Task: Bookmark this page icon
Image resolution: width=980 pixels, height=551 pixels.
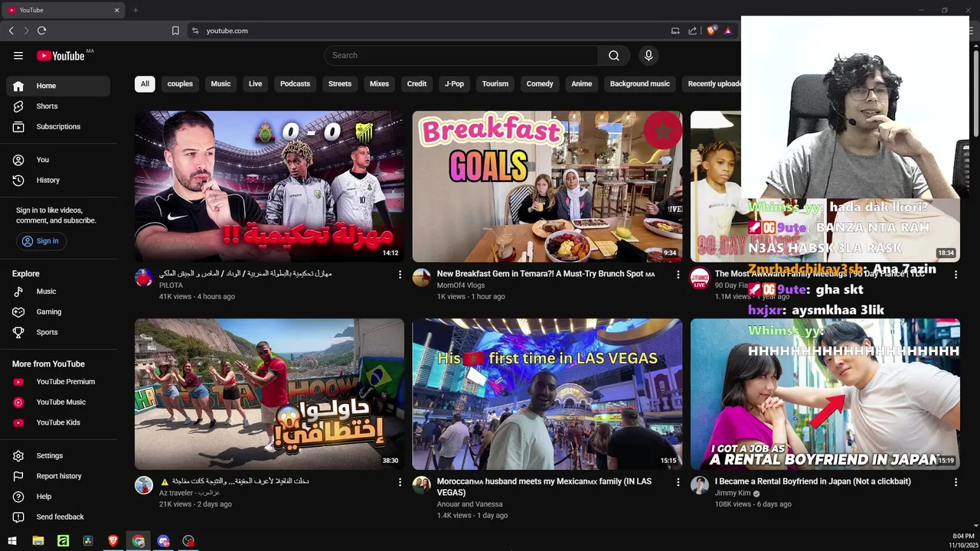Action: point(175,31)
